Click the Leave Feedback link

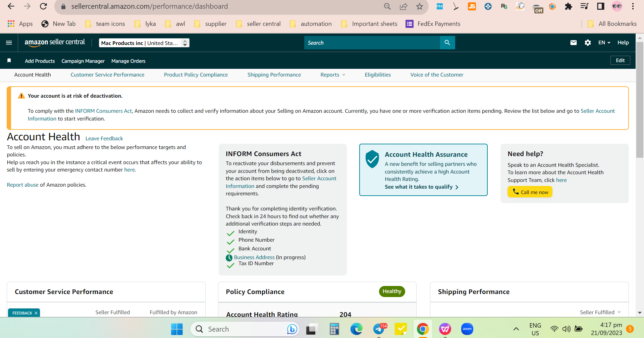point(104,138)
